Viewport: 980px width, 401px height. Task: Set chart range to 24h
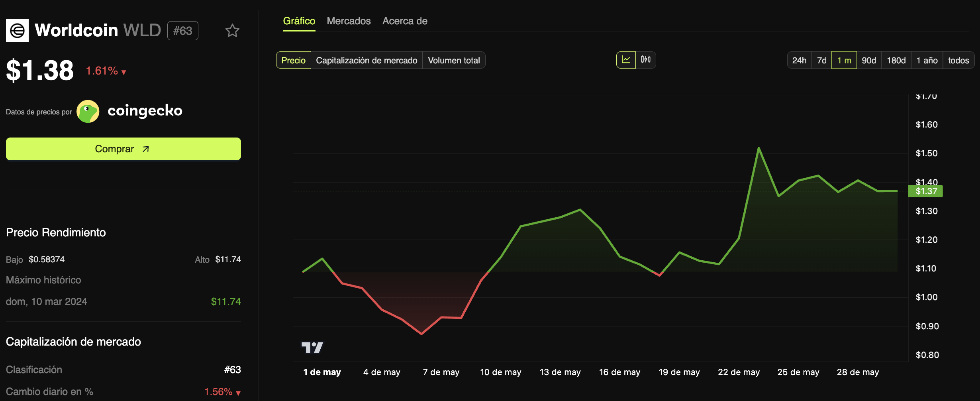coord(799,60)
